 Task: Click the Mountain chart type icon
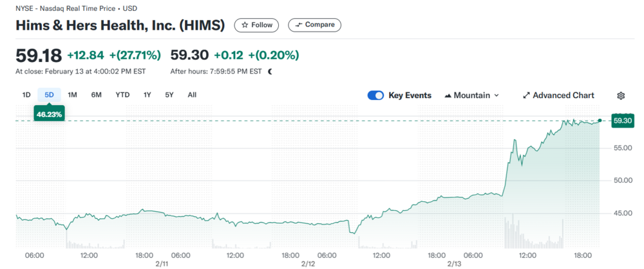click(448, 95)
